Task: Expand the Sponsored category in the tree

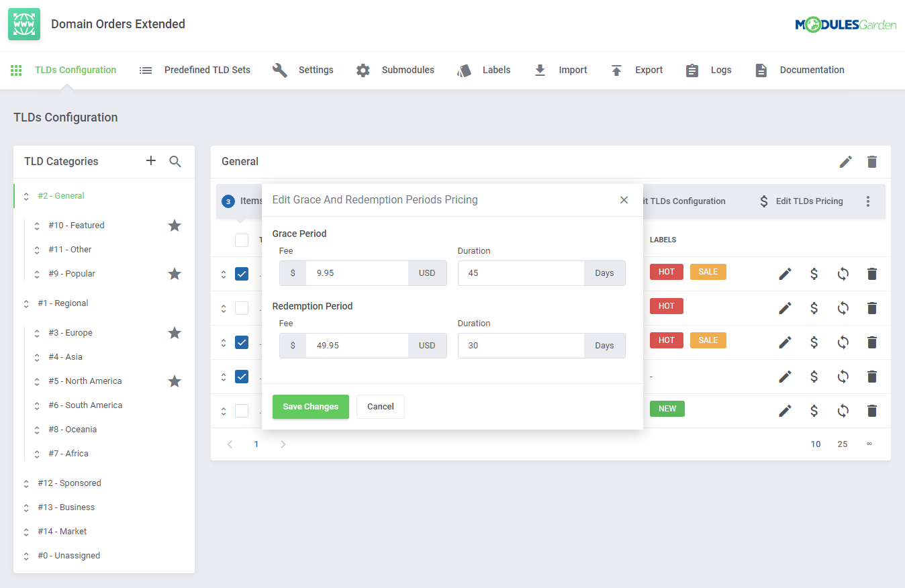Action: pos(26,483)
